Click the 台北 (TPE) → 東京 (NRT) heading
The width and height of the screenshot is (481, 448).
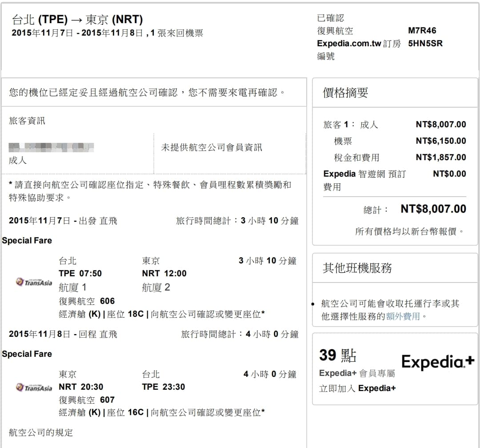coord(77,20)
